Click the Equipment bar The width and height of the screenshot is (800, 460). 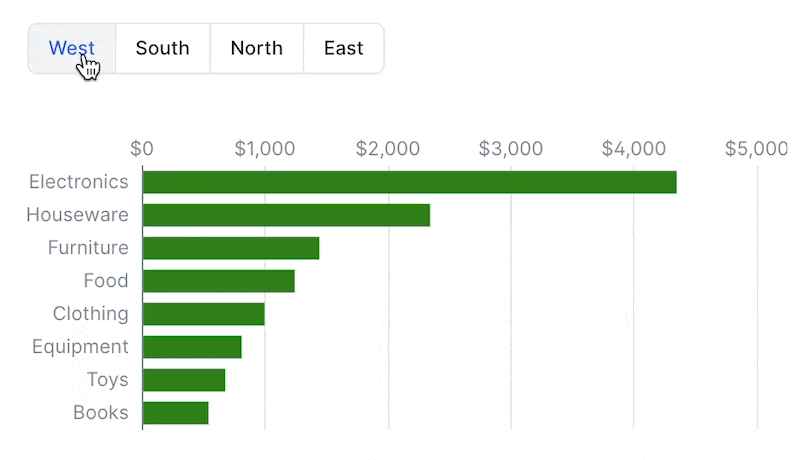tap(192, 347)
